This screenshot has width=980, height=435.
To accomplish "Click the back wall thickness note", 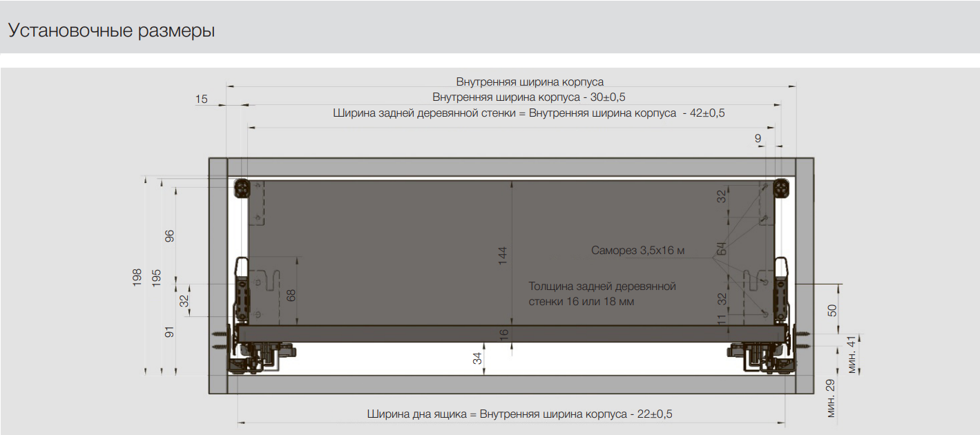I will point(602,293).
